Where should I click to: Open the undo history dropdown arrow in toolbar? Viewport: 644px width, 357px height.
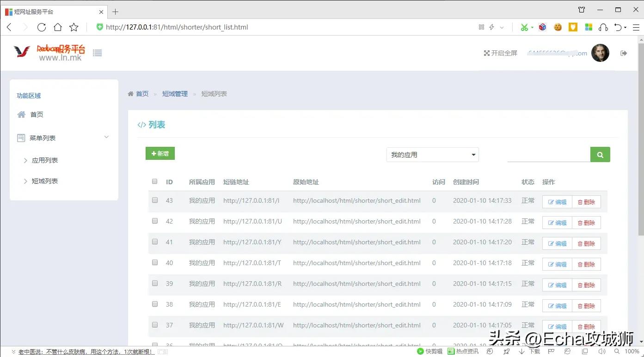[x=625, y=27]
